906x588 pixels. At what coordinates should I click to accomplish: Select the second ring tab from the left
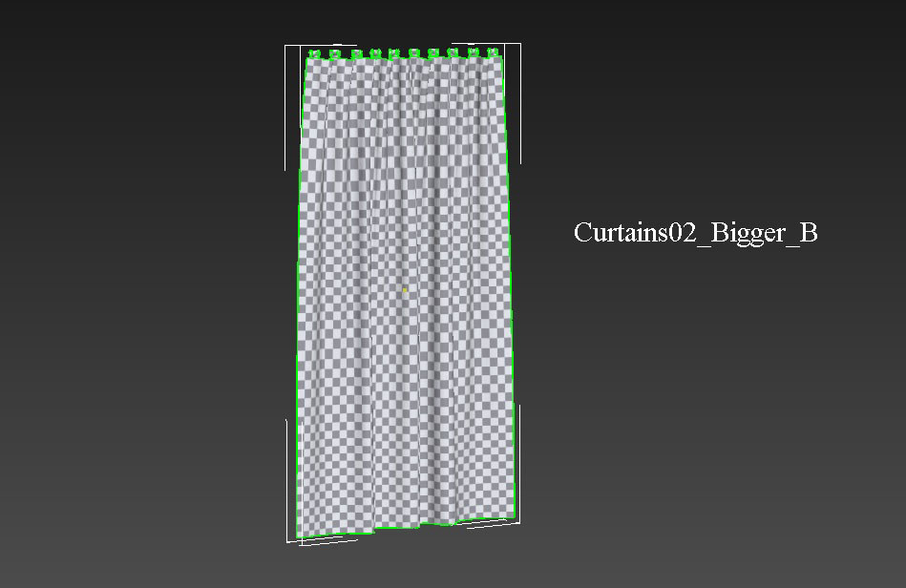click(336, 52)
